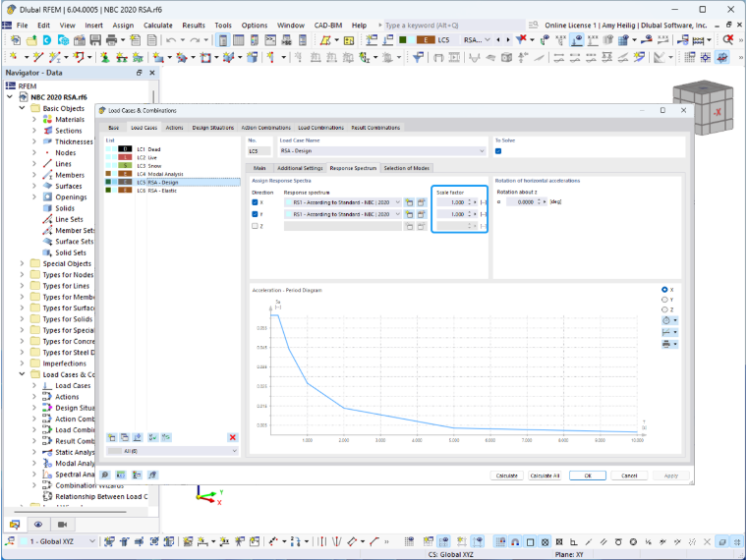Click the new load case icon below list
Viewport: 747px width, 560px height.
[112, 437]
